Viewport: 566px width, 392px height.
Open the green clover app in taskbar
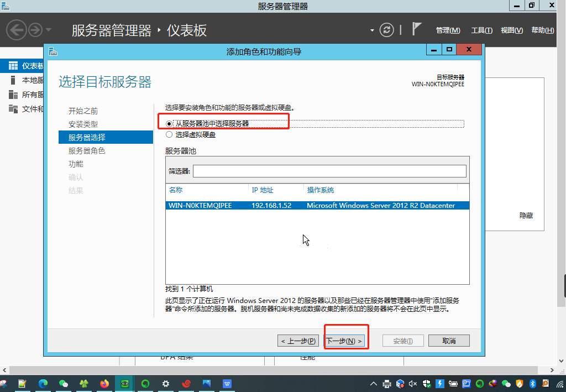click(x=84, y=384)
